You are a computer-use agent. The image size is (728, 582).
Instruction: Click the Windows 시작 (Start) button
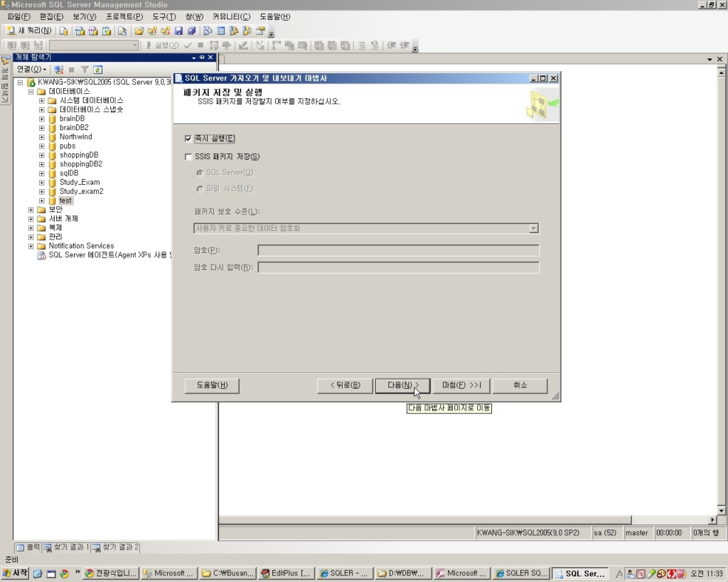pyautogui.click(x=16, y=573)
